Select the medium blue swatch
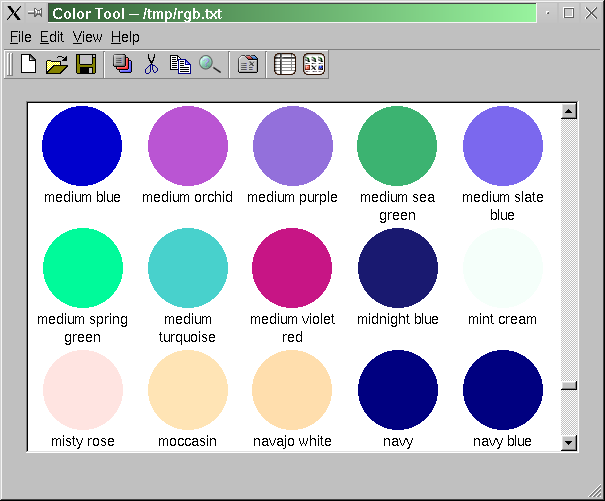The height and width of the screenshot is (501, 605). pyautogui.click(x=82, y=146)
